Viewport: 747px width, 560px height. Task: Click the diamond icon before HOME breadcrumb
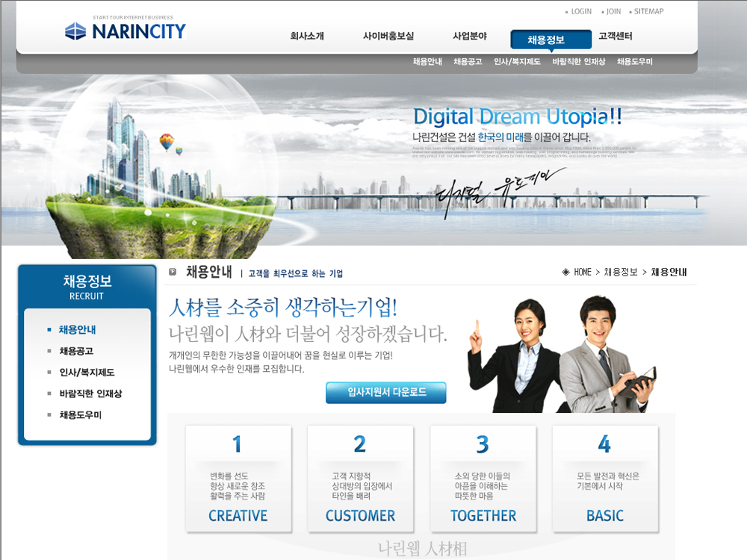pyautogui.click(x=565, y=273)
